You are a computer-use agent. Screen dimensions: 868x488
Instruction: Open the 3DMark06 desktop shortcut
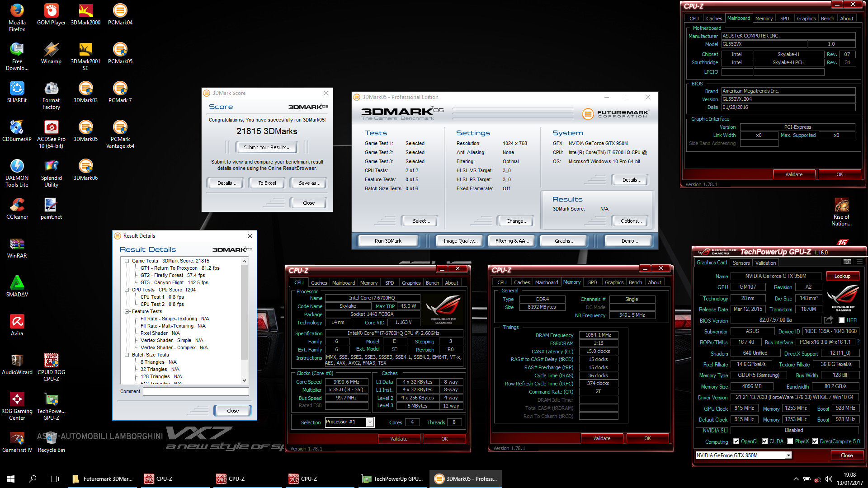[x=85, y=169]
